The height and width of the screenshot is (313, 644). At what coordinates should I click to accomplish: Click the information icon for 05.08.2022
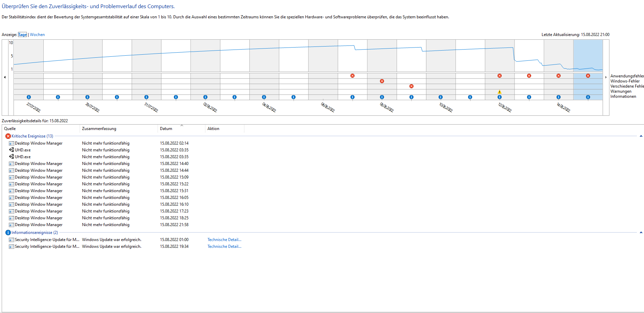294,97
